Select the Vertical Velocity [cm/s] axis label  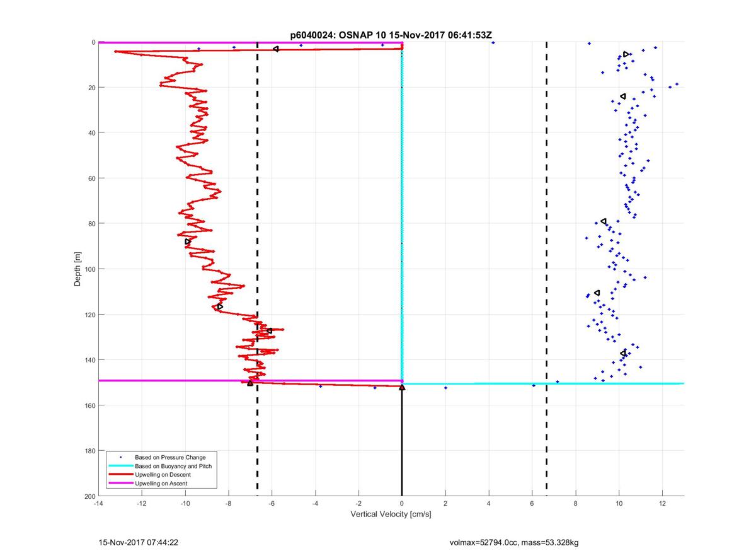391,514
